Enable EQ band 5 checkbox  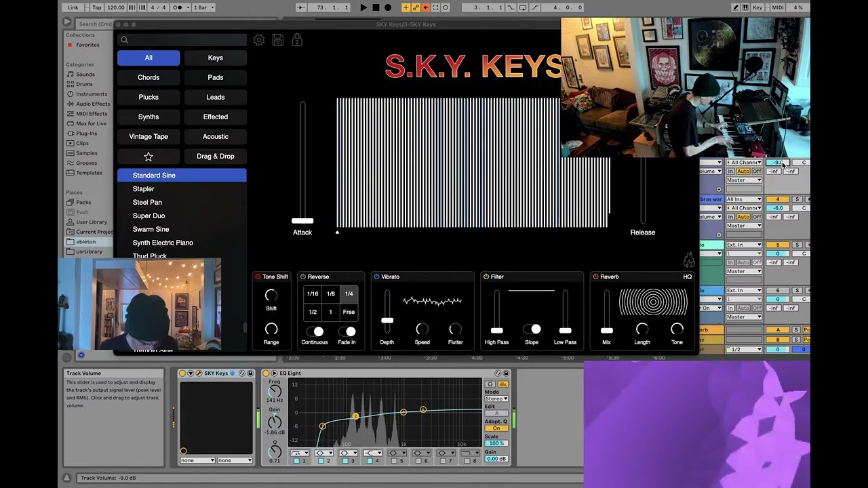coord(394,461)
